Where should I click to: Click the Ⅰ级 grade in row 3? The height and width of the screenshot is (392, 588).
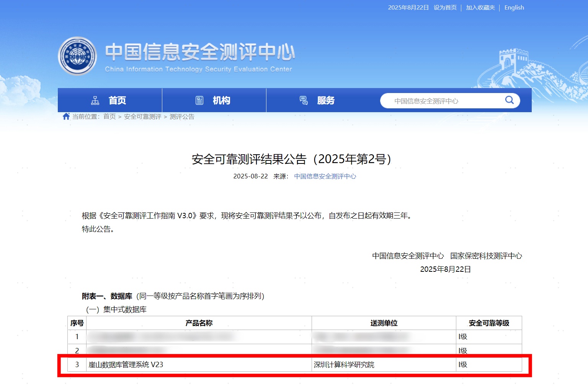pyautogui.click(x=463, y=365)
